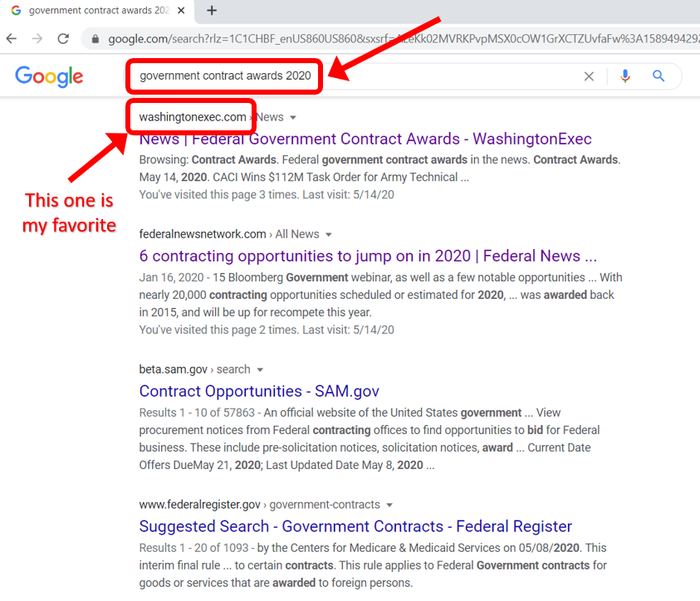700x601 pixels.
Task: Click the beta.sam.gov › search breadcrumb
Action: tap(194, 369)
